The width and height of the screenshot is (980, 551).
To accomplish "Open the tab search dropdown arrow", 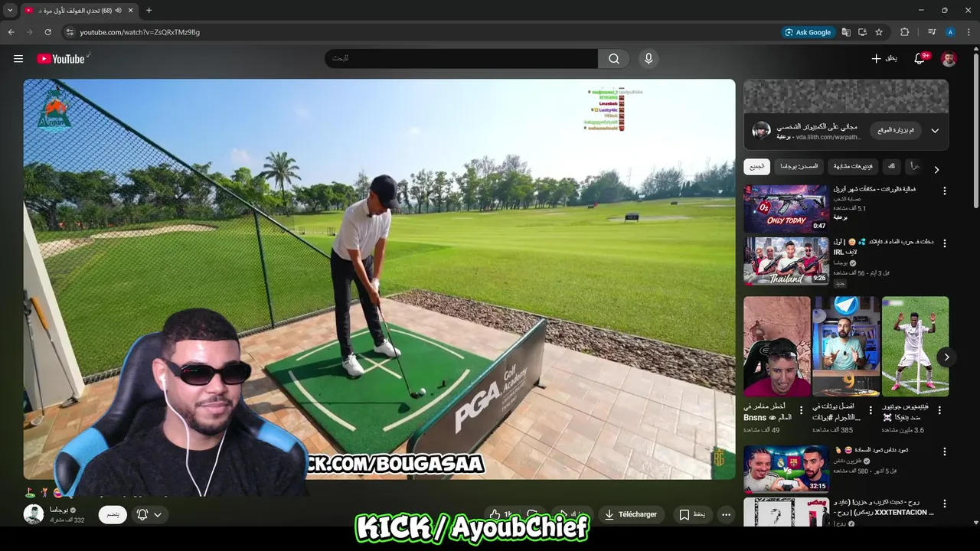I will pos(10,10).
